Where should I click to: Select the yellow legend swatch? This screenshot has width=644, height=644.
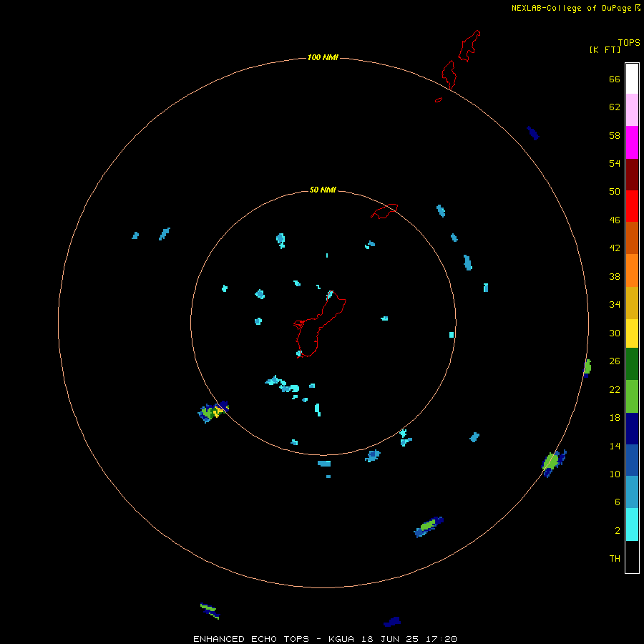(632, 333)
